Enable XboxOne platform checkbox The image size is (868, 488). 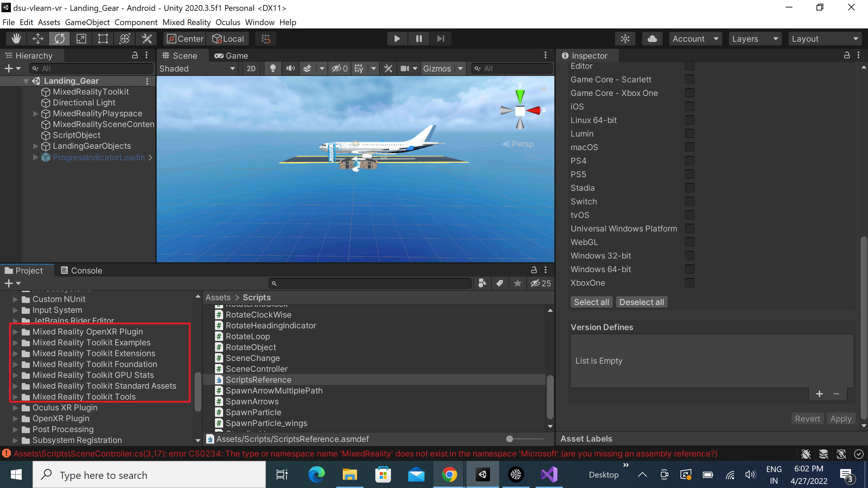(x=689, y=283)
